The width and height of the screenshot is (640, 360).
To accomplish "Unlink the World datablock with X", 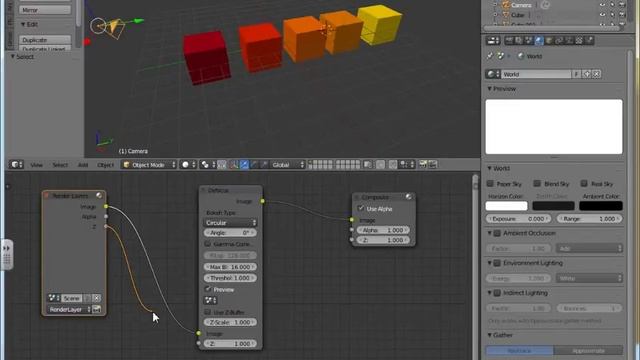I will (596, 74).
